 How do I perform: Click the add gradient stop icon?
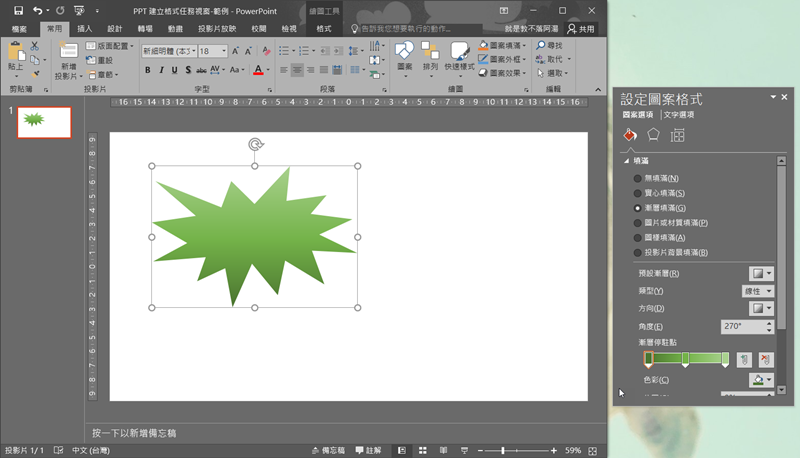pos(743,359)
